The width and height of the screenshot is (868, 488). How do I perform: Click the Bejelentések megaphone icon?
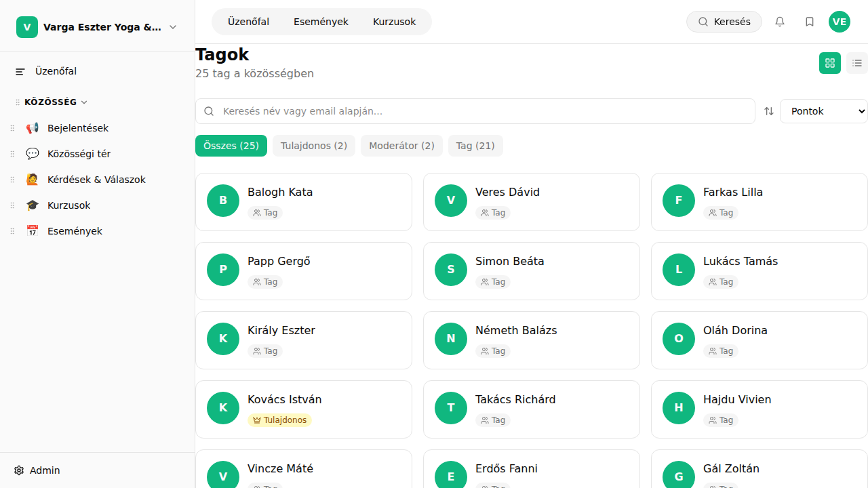click(x=32, y=127)
